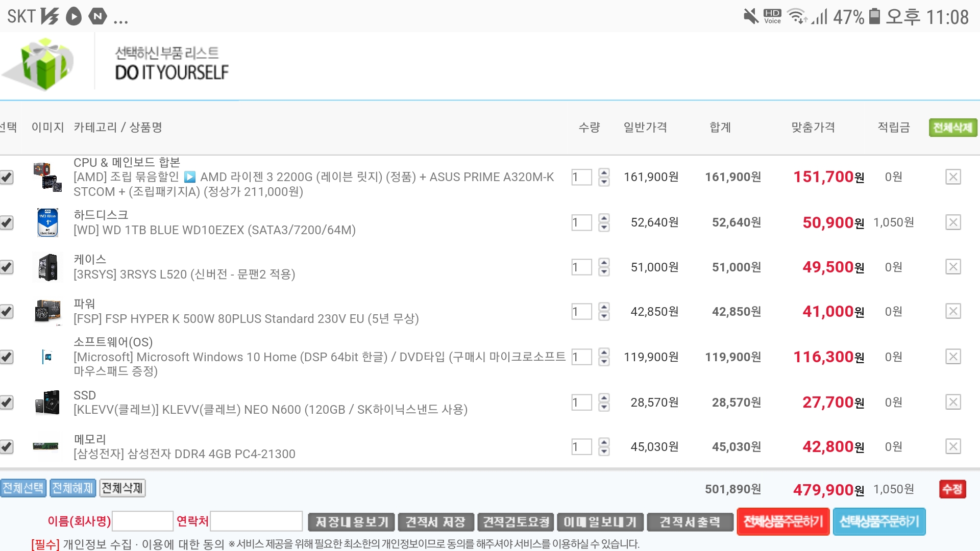
Task: Remove the Windows 10 Home row
Action: tap(953, 357)
